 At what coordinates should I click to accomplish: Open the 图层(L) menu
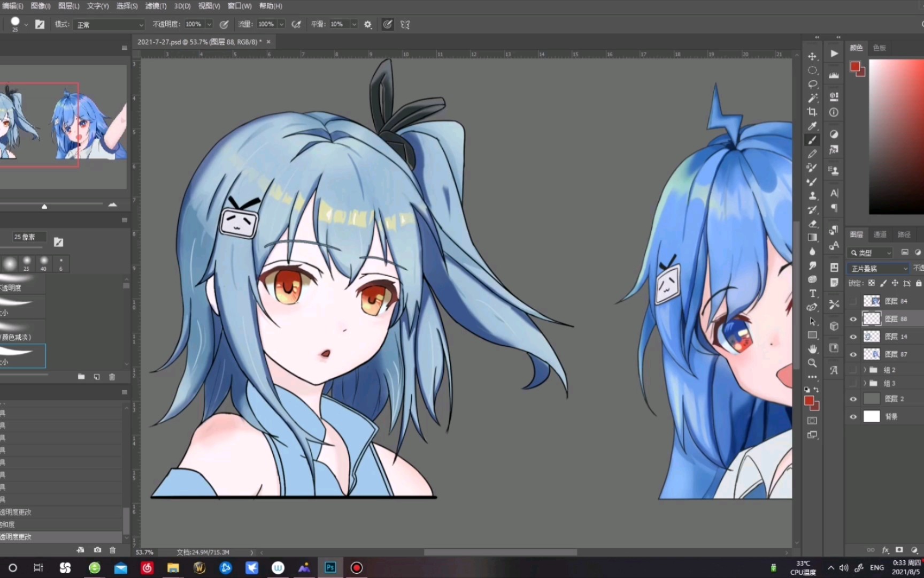(x=68, y=6)
